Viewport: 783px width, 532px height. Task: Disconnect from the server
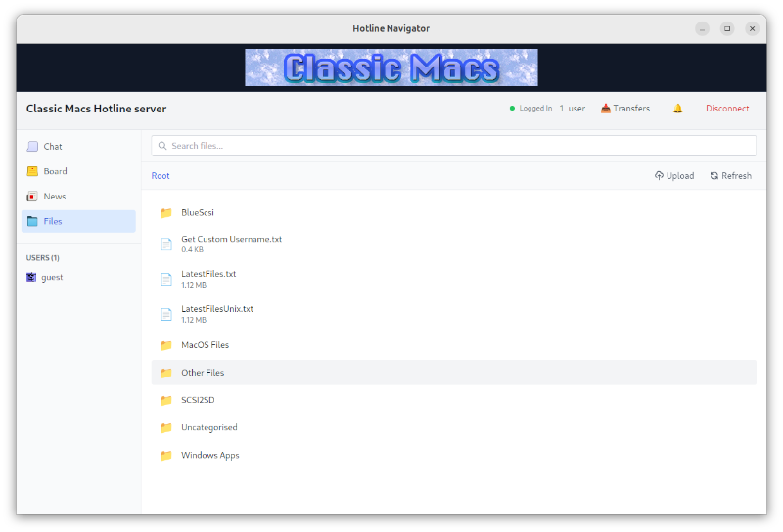727,109
